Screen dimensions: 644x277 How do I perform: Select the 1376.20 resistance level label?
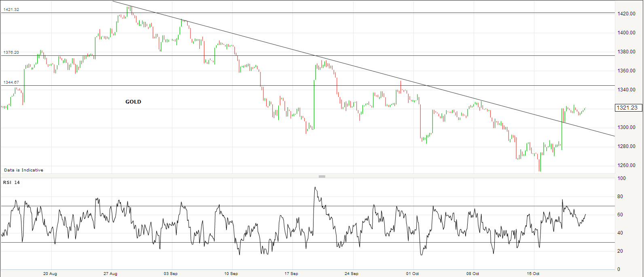(x=11, y=53)
